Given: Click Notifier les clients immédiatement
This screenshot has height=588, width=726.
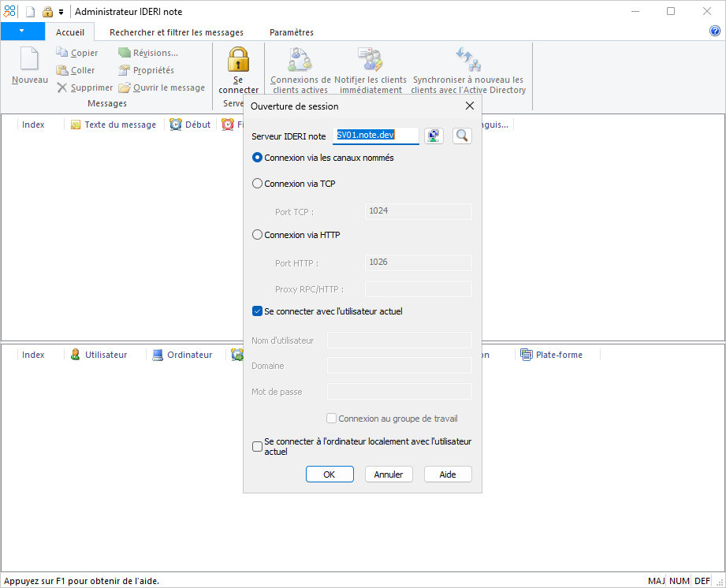Looking at the screenshot, I should click(370, 70).
